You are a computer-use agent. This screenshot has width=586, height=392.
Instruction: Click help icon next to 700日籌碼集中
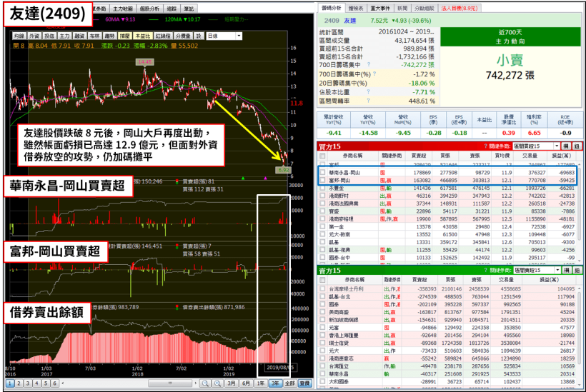point(369,64)
